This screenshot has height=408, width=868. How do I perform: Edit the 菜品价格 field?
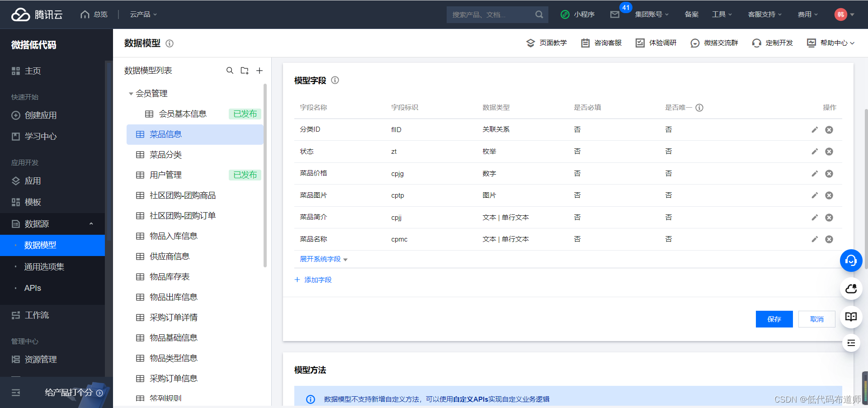815,174
